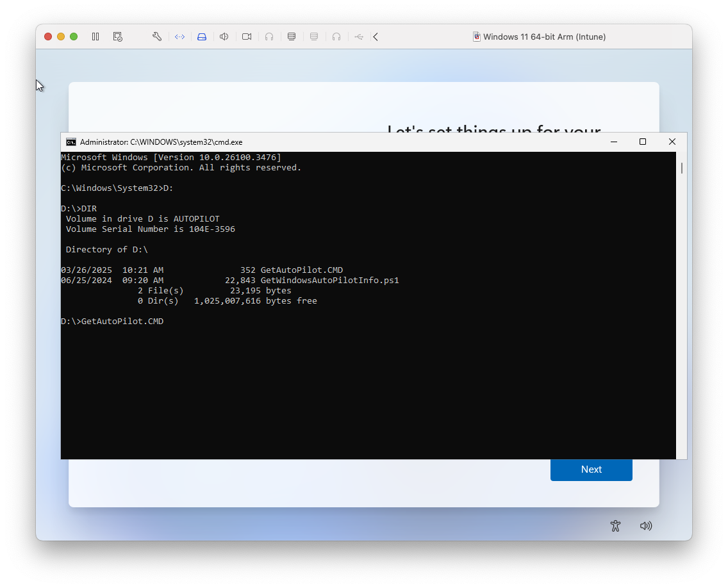Maximize the Administrator cmd window
Image resolution: width=728 pixels, height=588 pixels.
(643, 142)
